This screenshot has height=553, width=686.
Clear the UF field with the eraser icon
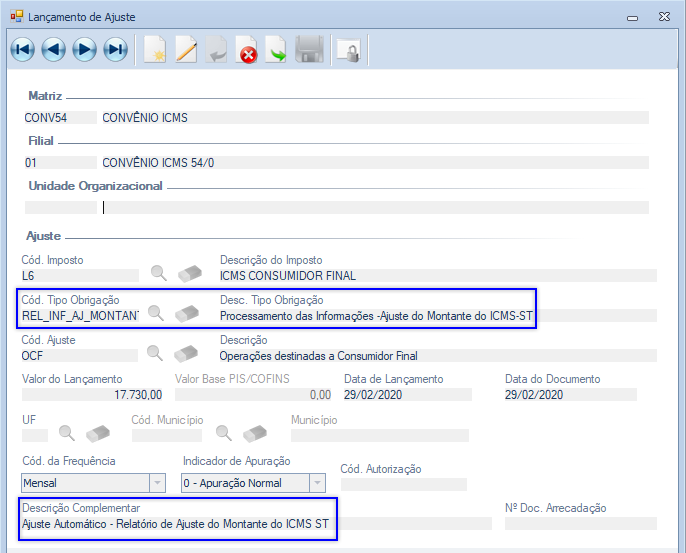tap(98, 434)
